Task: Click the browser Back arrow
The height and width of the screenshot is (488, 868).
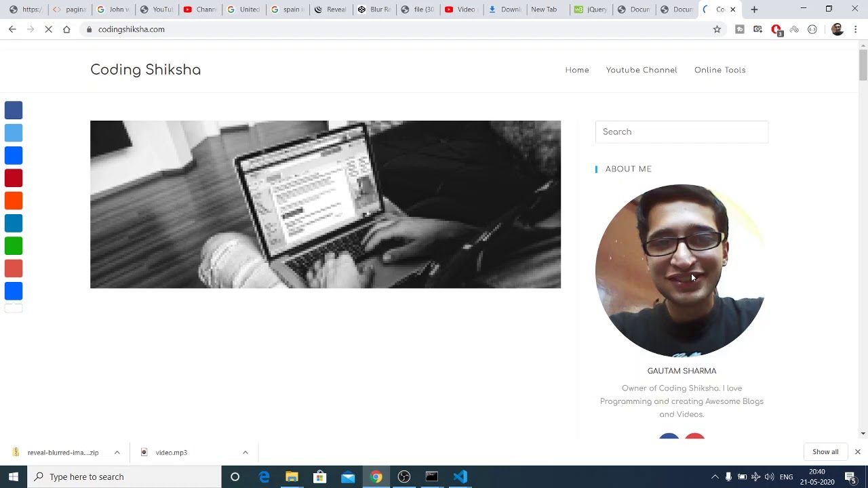Action: tap(12, 29)
